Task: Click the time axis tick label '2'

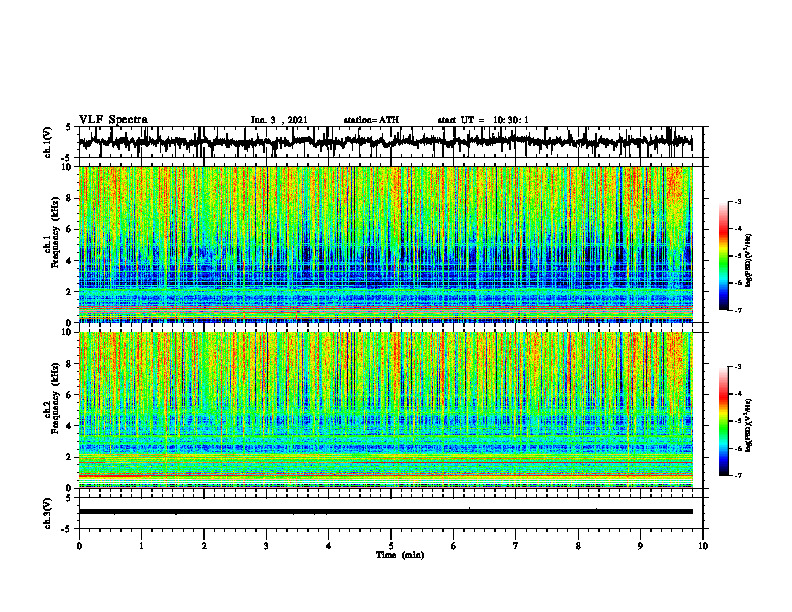Action: point(204,546)
